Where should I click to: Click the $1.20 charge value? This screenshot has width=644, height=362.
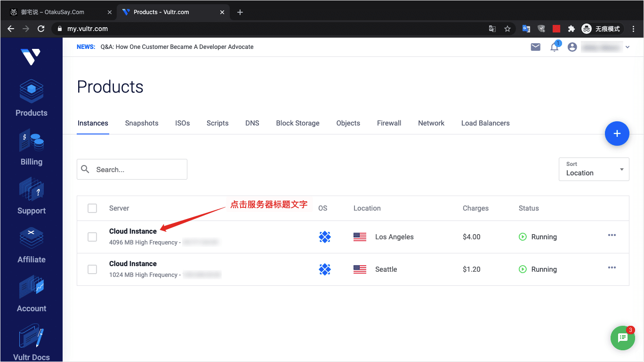pyautogui.click(x=472, y=269)
